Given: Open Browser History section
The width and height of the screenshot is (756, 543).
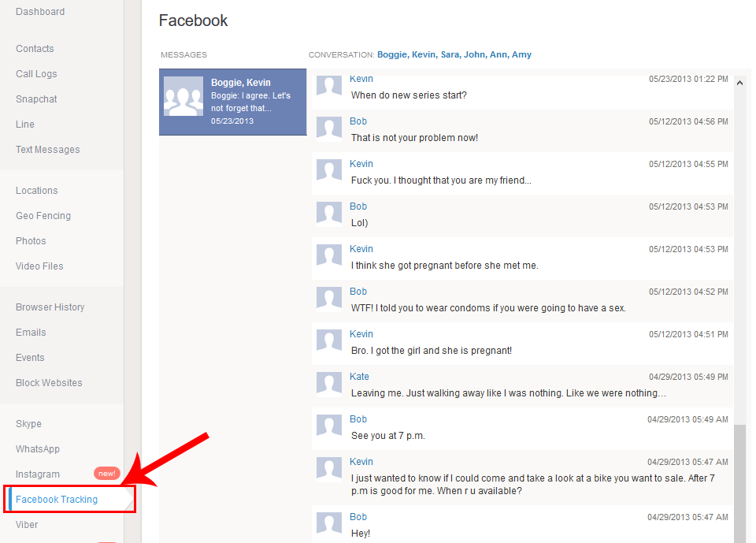Looking at the screenshot, I should click(x=50, y=307).
